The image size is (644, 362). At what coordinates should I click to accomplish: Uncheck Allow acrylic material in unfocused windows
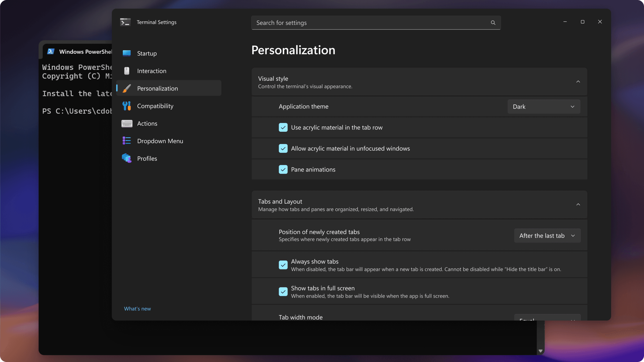point(283,148)
